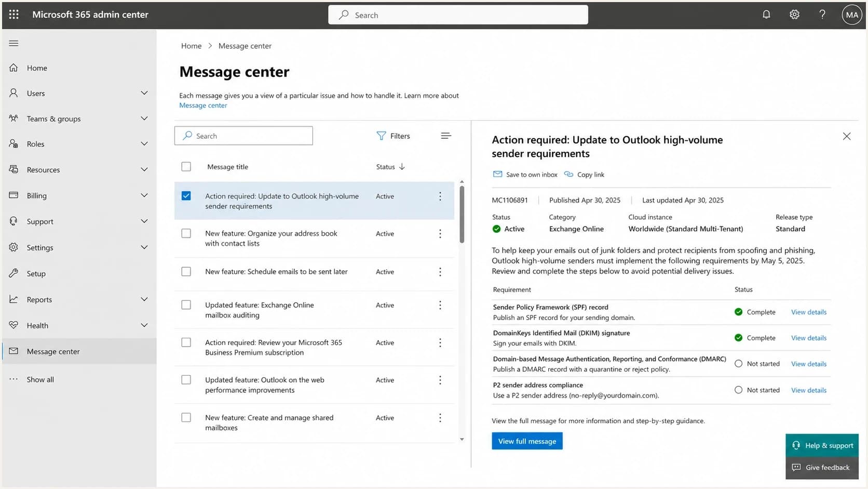Image resolution: width=868 pixels, height=489 pixels.
Task: Check the Organize your address book message
Action: point(186,233)
